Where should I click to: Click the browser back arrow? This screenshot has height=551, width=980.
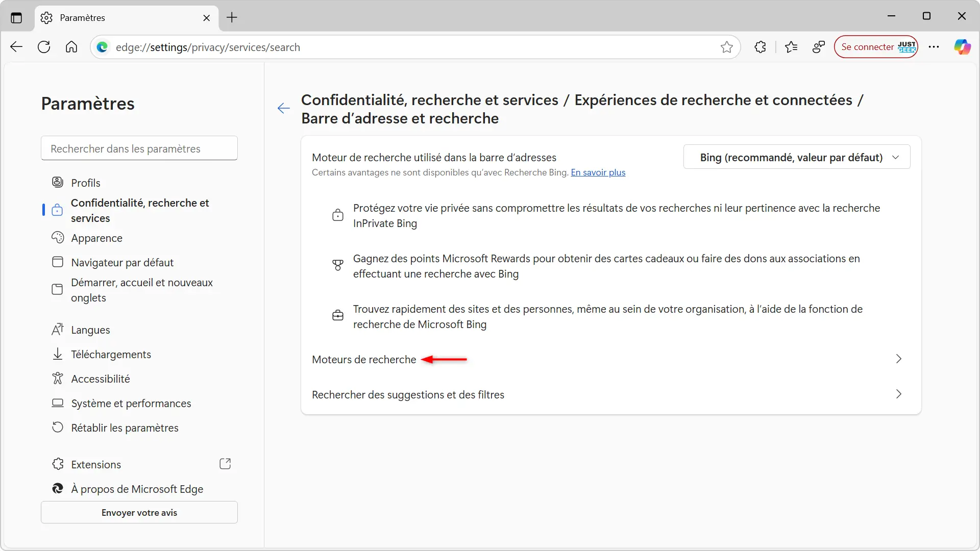(16, 47)
